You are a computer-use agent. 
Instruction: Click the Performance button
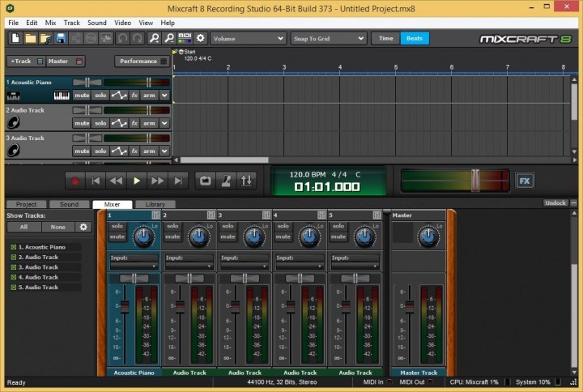coord(142,61)
